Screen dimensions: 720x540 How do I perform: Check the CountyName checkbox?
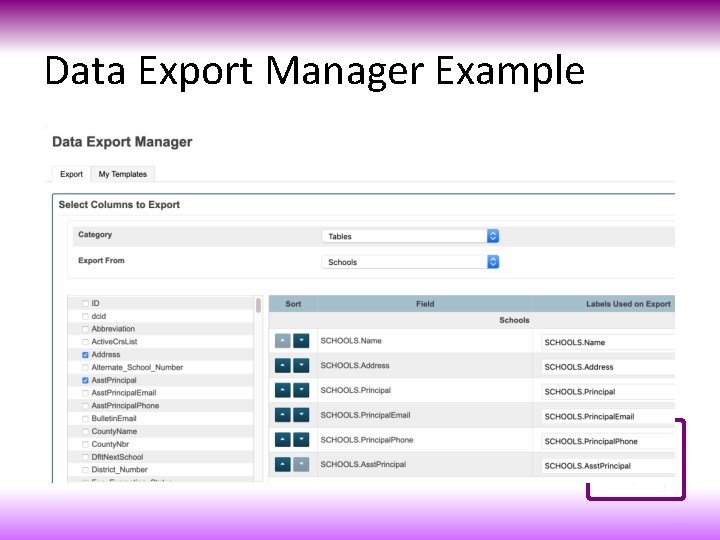tap(85, 432)
